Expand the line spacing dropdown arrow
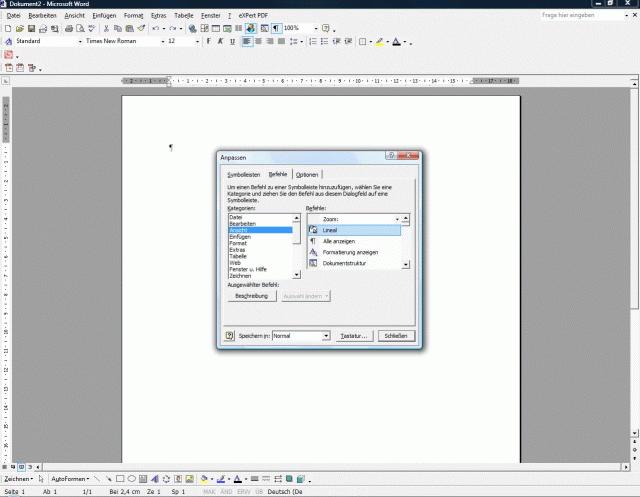Screen dimensions: 640x497 pyautogui.click(x=302, y=42)
